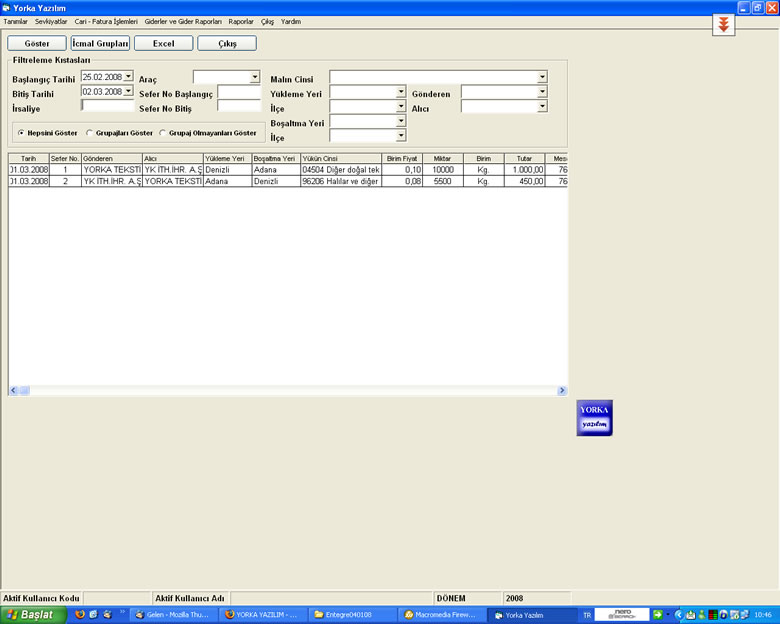Click the Yükün Cinsi column header
This screenshot has height=624, width=780.
(341, 158)
